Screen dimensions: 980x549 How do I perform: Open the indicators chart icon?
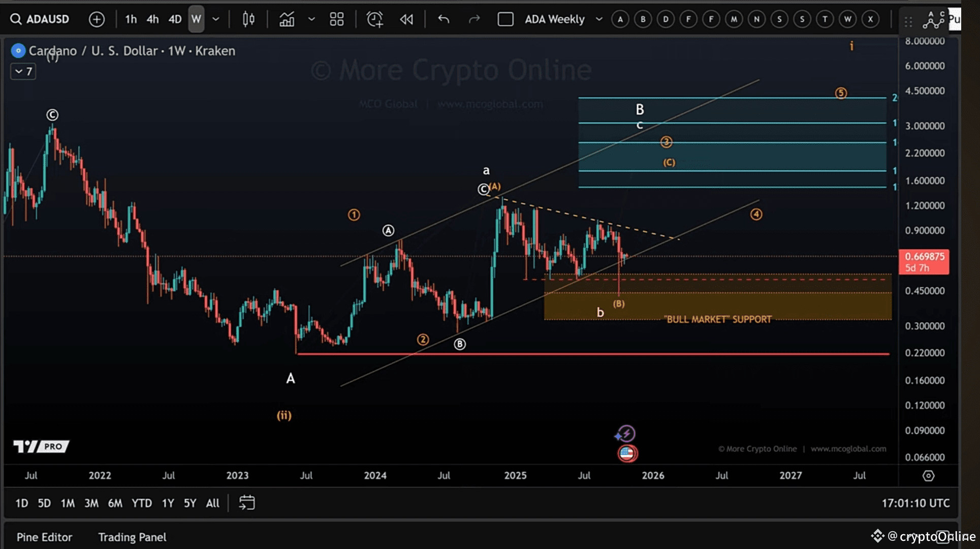(287, 19)
